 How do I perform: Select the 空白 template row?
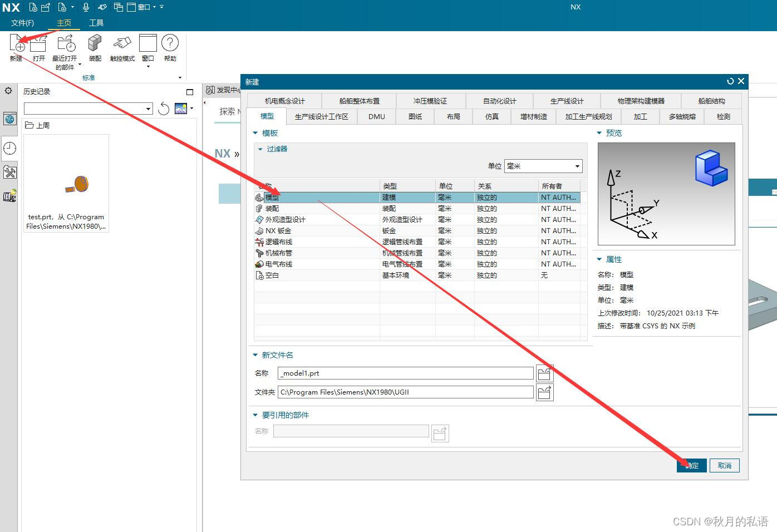coord(417,275)
